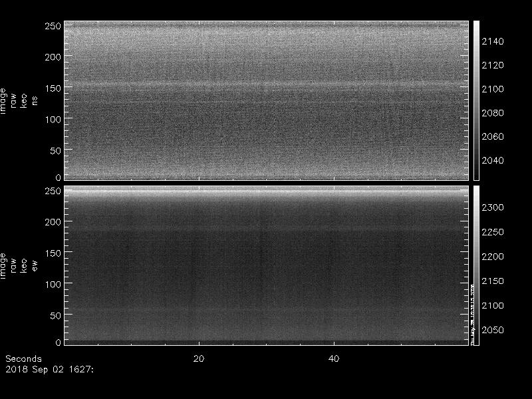Click y-axis tick '200' of ns plot
The height and width of the screenshot is (399, 532).
click(53, 57)
